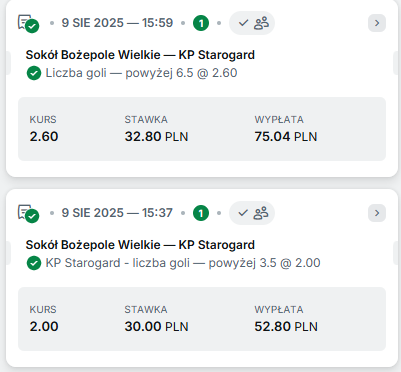Toggle the checkmark shared pill on the 15:37 bet
This screenshot has height=372, width=401.
252,213
